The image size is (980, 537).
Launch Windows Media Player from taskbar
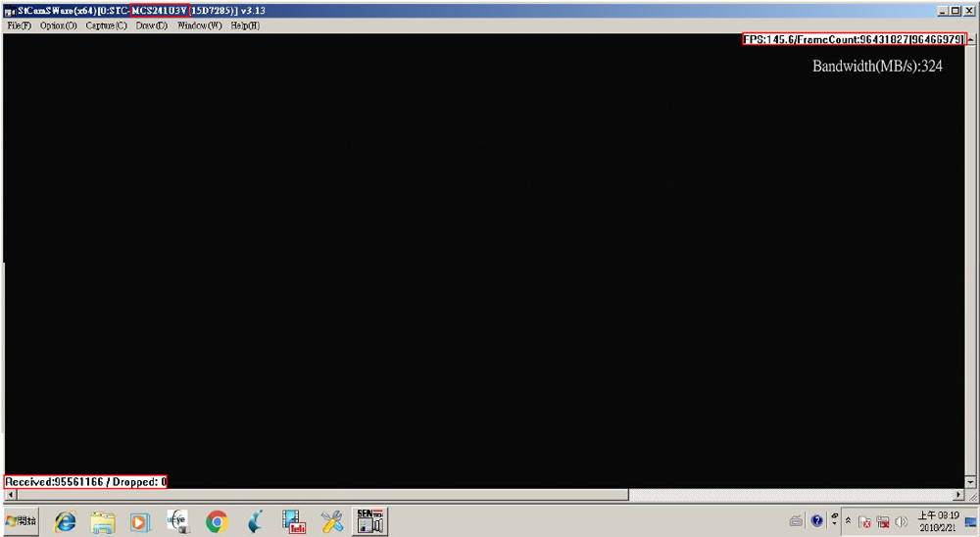coord(140,521)
